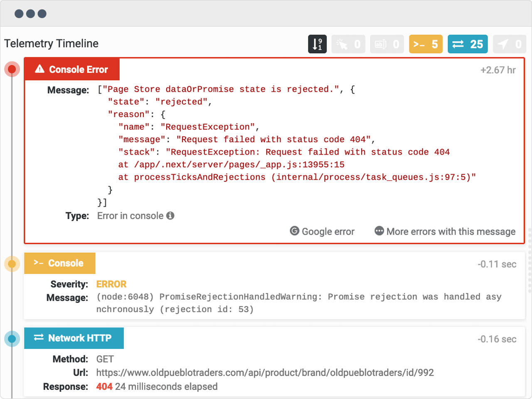Toggle the click events filter showing 0
Viewport: 532px width, 399px height.
click(348, 44)
